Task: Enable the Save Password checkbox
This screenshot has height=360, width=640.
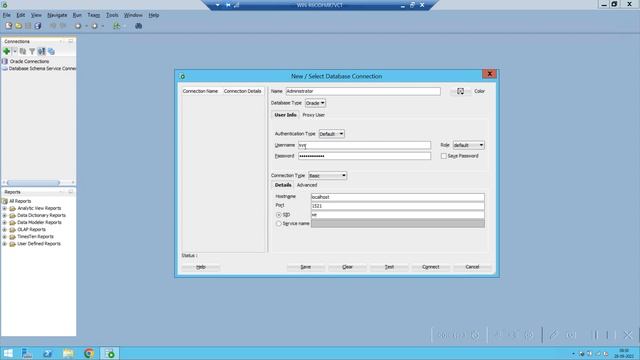Action: click(x=444, y=156)
